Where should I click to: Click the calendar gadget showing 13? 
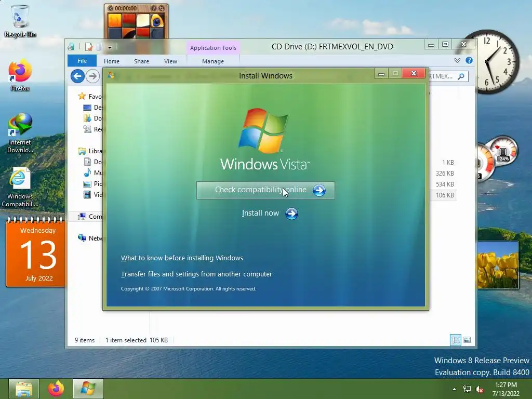[36, 253]
